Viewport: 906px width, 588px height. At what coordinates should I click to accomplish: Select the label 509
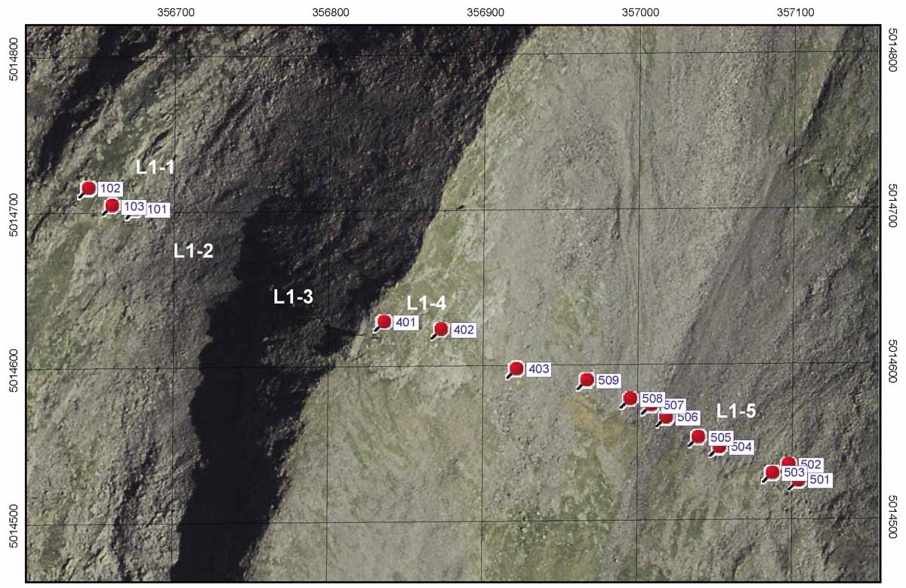point(609,380)
